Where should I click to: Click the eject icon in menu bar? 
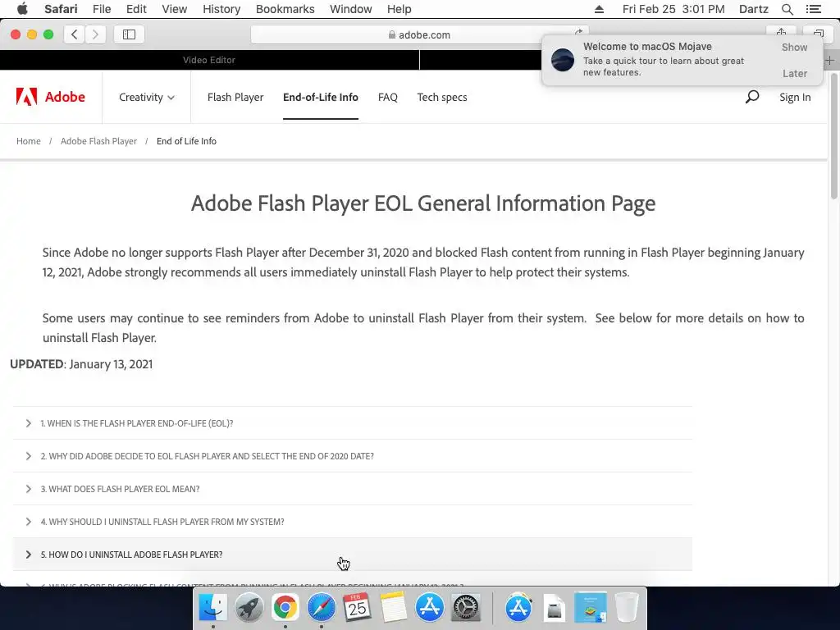[599, 9]
